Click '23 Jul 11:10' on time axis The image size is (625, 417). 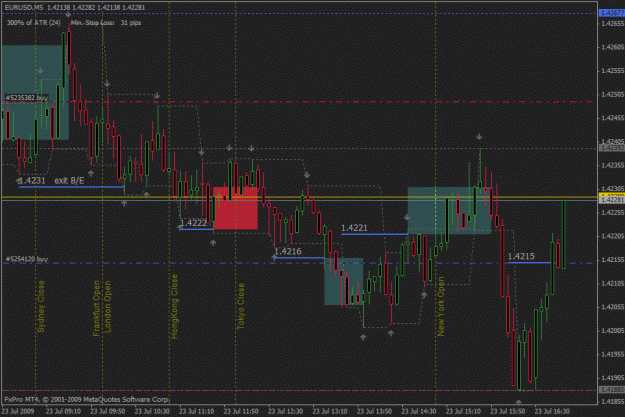pos(197,411)
